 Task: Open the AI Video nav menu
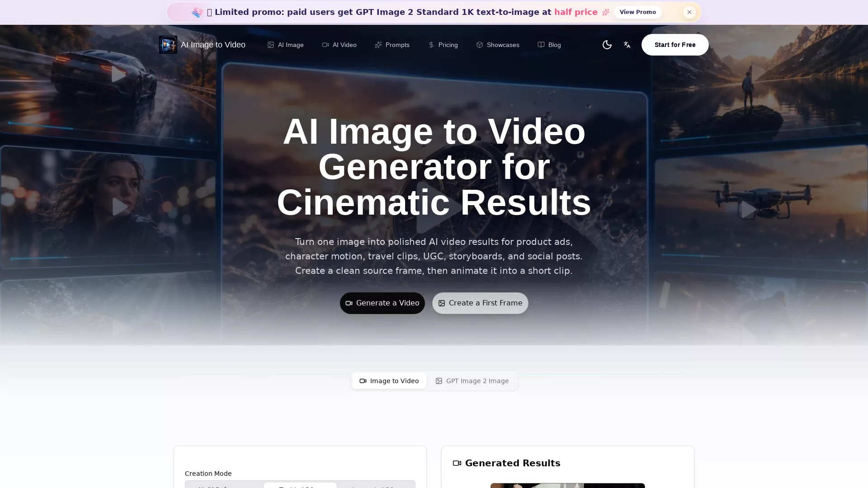coord(339,45)
